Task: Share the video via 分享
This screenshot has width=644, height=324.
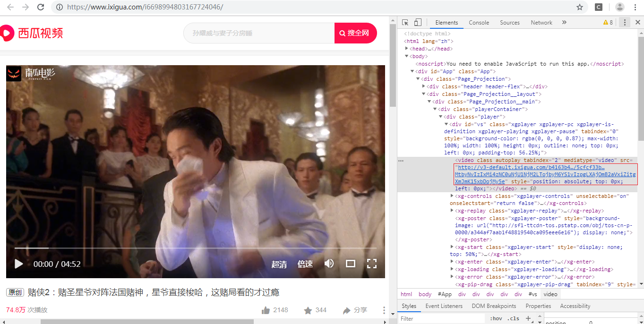Action: [355, 310]
